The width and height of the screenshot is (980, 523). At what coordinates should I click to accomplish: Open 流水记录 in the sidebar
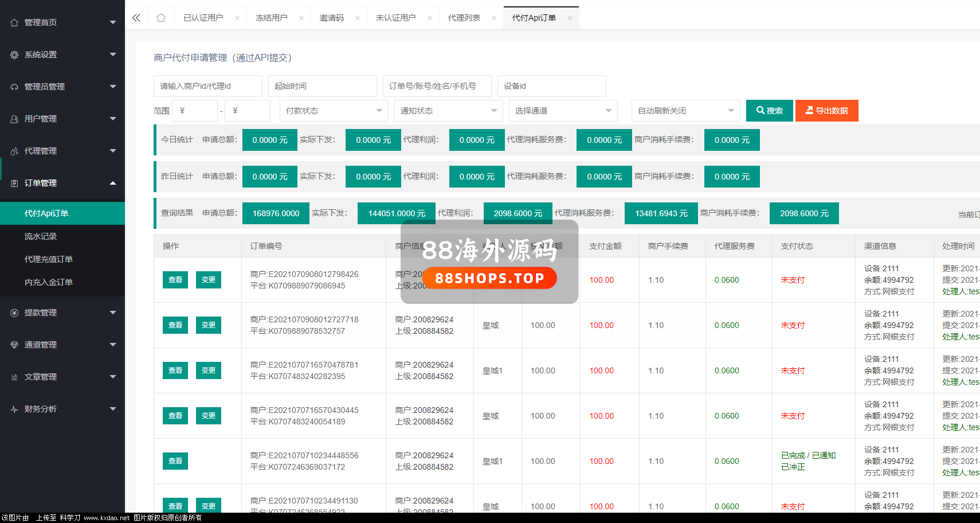pos(41,236)
